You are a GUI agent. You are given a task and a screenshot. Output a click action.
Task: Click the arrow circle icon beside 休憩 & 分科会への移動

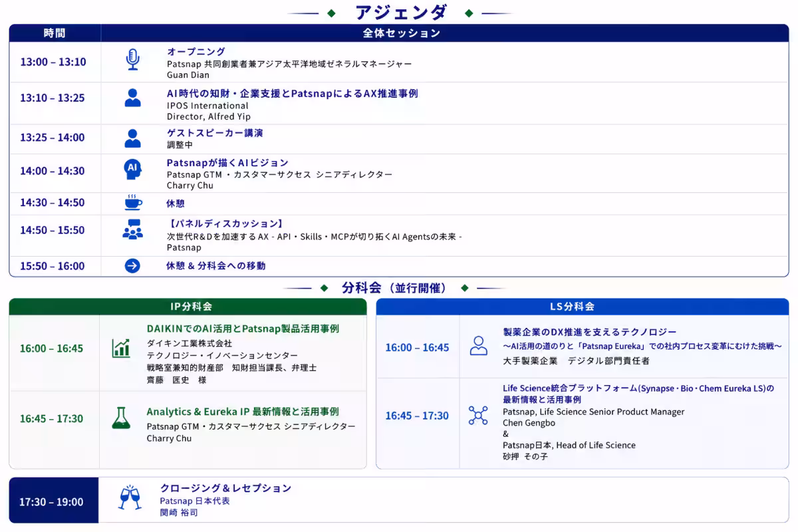click(x=133, y=266)
